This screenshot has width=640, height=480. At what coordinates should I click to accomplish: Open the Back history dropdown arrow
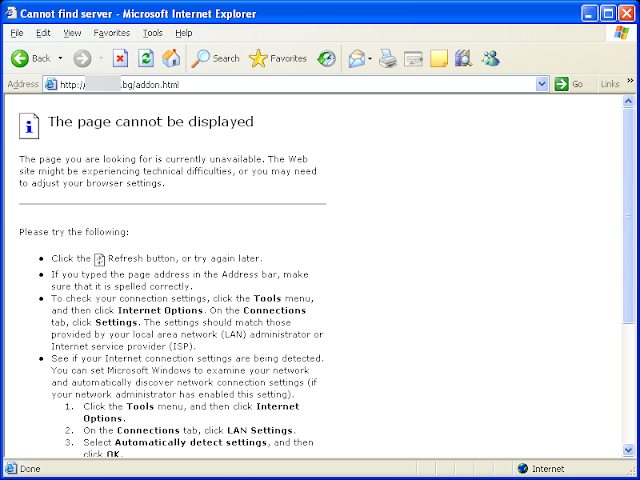click(60, 59)
